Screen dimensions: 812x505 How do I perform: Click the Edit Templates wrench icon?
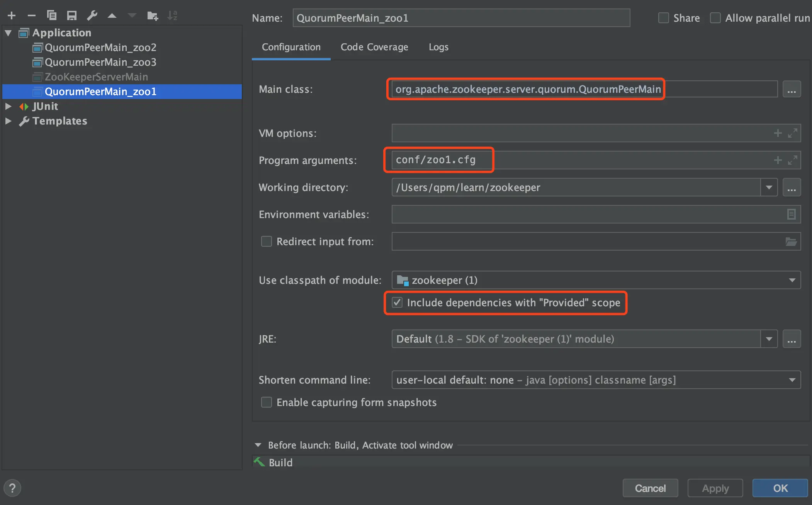click(x=92, y=15)
